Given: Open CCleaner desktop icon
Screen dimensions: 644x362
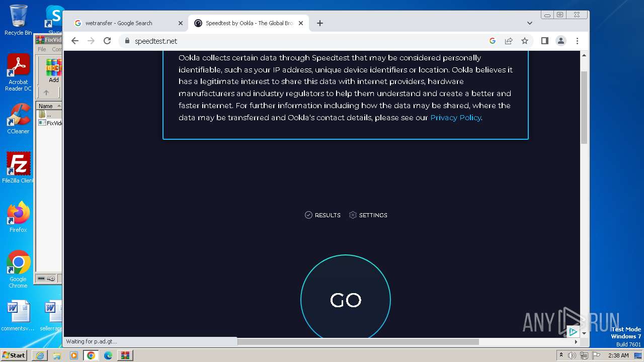Looking at the screenshot, I should (18, 119).
